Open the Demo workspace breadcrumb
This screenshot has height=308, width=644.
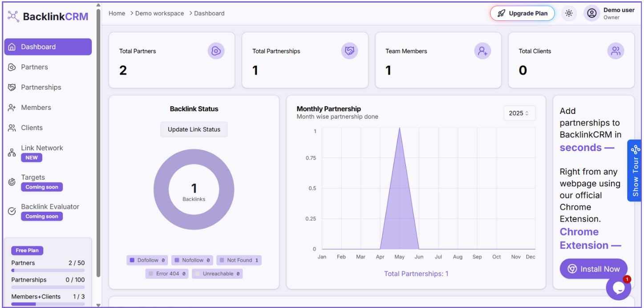tap(159, 13)
